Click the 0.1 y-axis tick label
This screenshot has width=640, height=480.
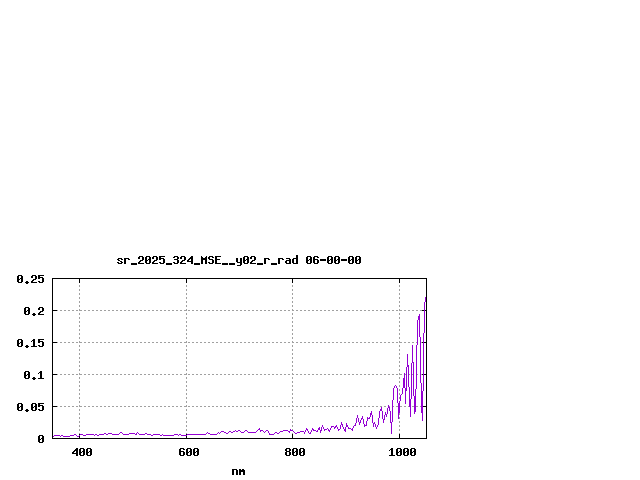[35, 375]
